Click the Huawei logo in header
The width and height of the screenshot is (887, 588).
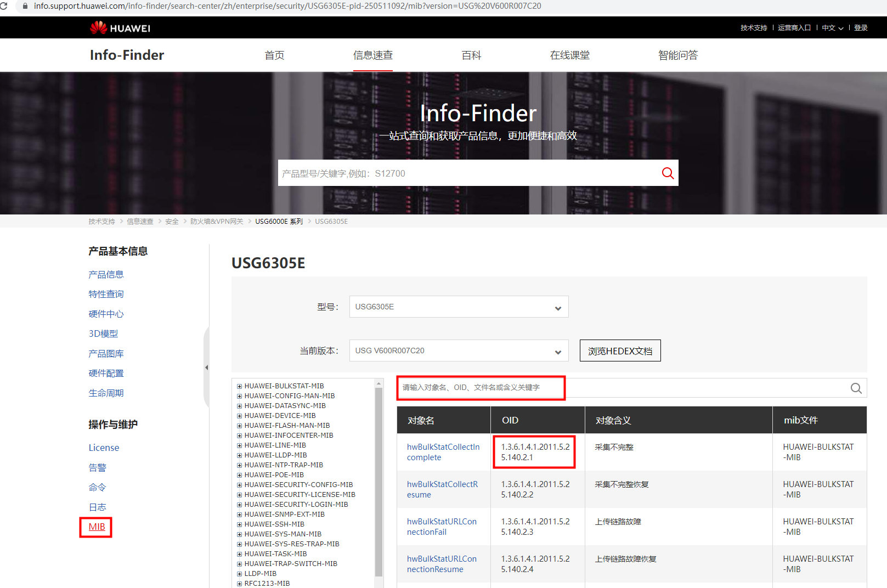pos(120,27)
